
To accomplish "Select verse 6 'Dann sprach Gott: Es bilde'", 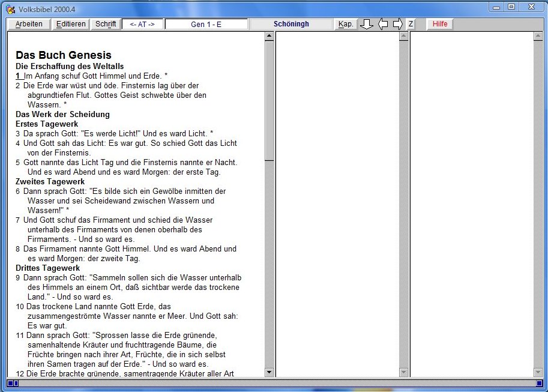I will pos(121,201).
